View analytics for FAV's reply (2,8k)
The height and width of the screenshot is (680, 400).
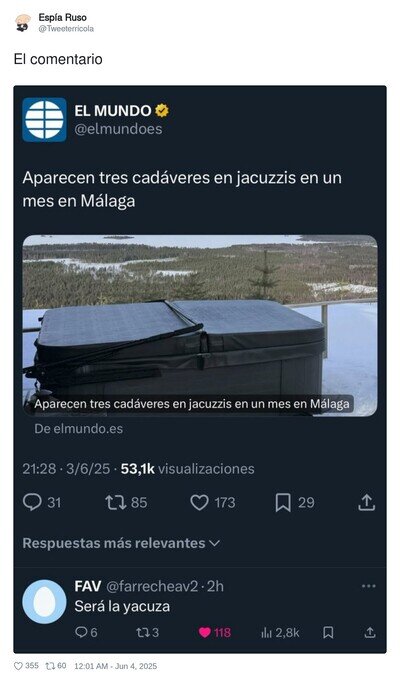pos(280,633)
